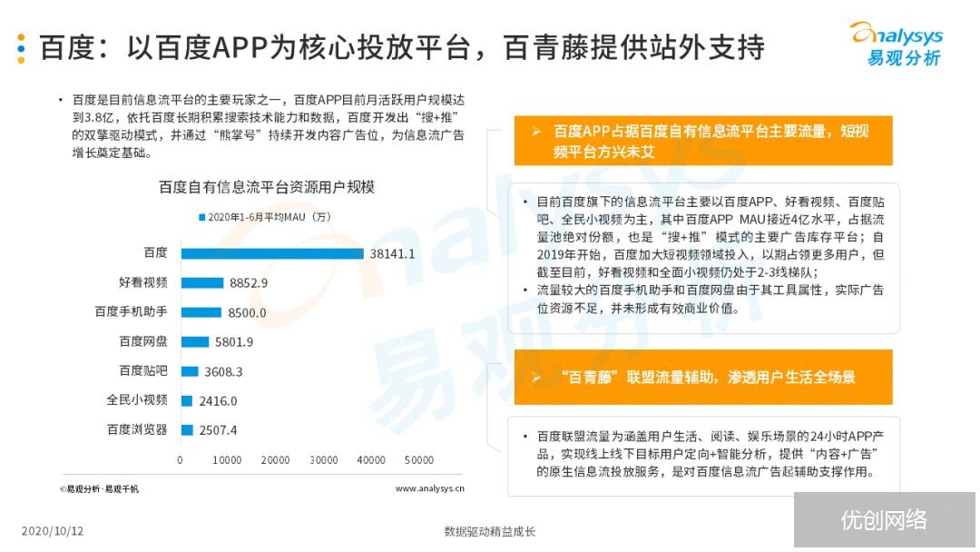Click the slide title 百度：以百度APP为核心投放平台
Image resolution: width=980 pixels, height=552 pixels.
(x=402, y=47)
